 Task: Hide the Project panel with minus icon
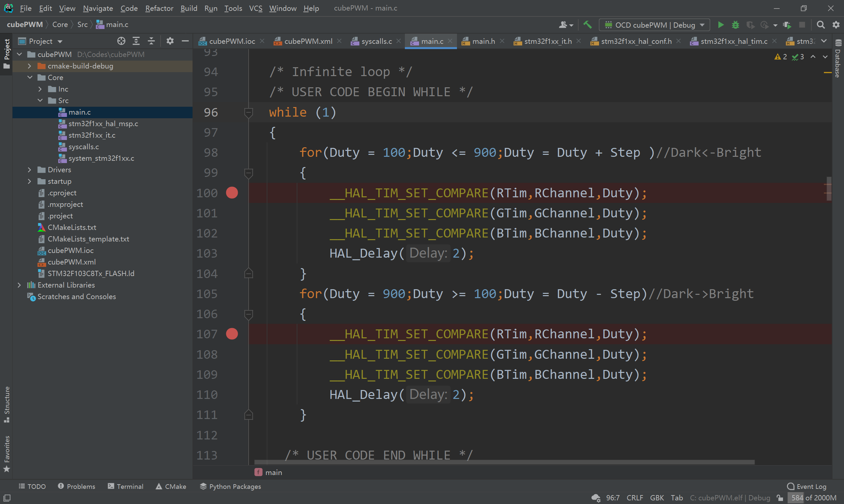pos(185,41)
